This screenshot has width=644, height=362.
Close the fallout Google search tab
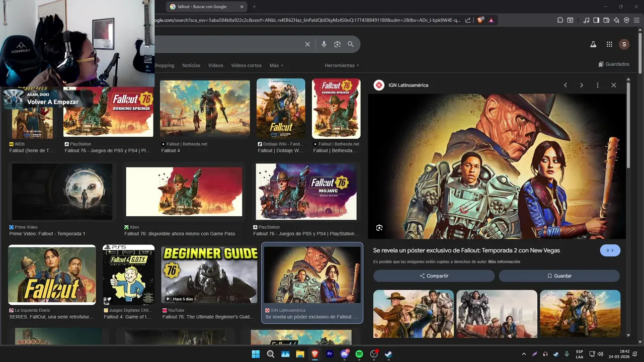tap(242, 7)
